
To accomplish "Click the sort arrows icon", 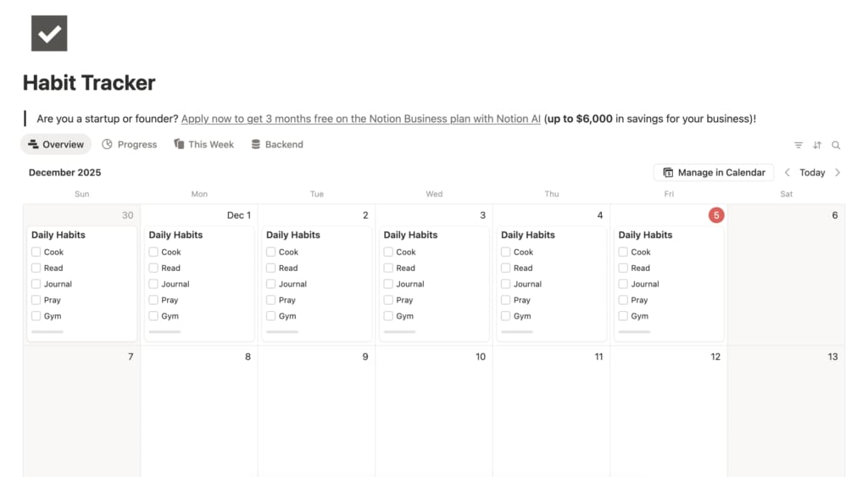I will [817, 146].
